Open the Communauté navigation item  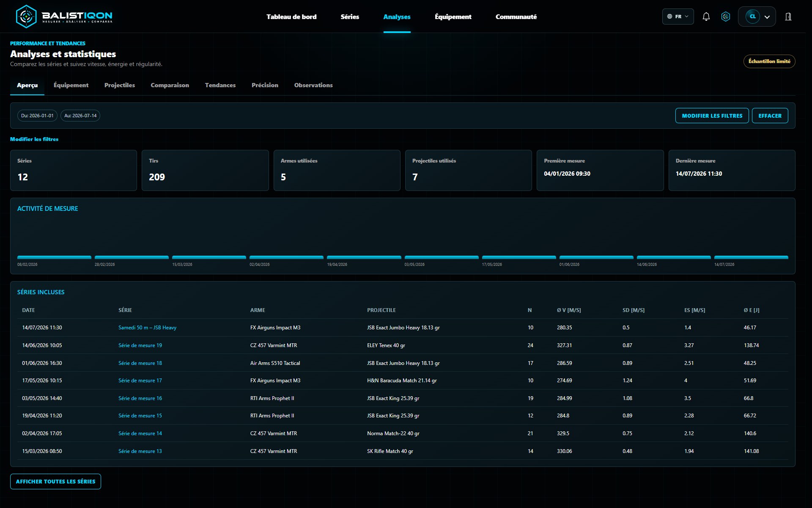pos(516,17)
